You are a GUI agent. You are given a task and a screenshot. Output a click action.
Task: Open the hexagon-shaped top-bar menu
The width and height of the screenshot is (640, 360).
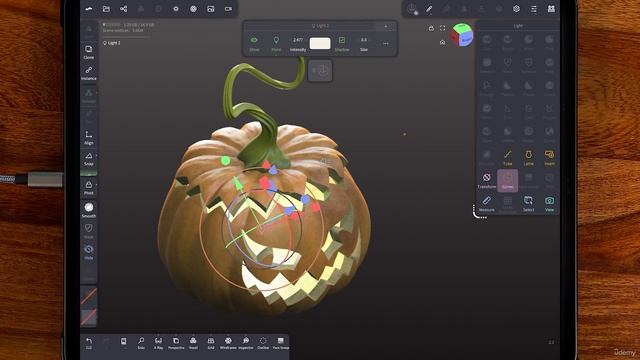tap(516, 9)
